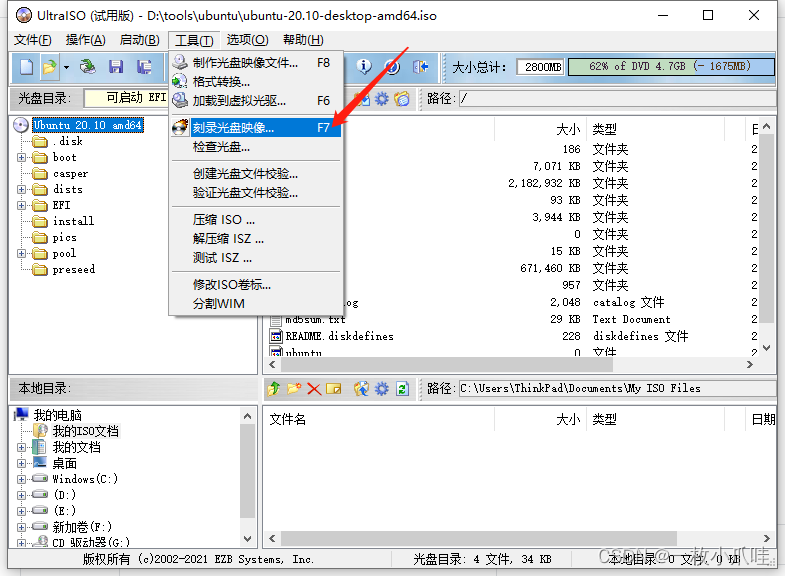Screen dimensions: 785x576
Task: Open the dropdown arrow next to Open icon
Action: coord(66,67)
